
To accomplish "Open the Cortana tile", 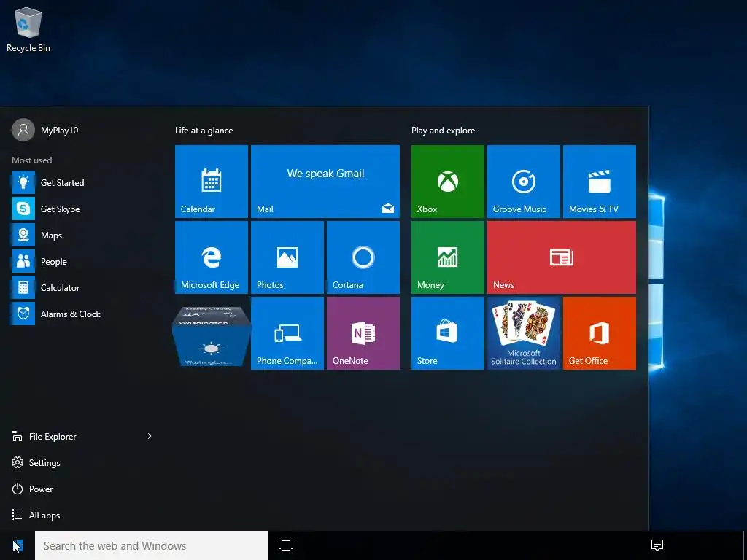I will coord(363,257).
